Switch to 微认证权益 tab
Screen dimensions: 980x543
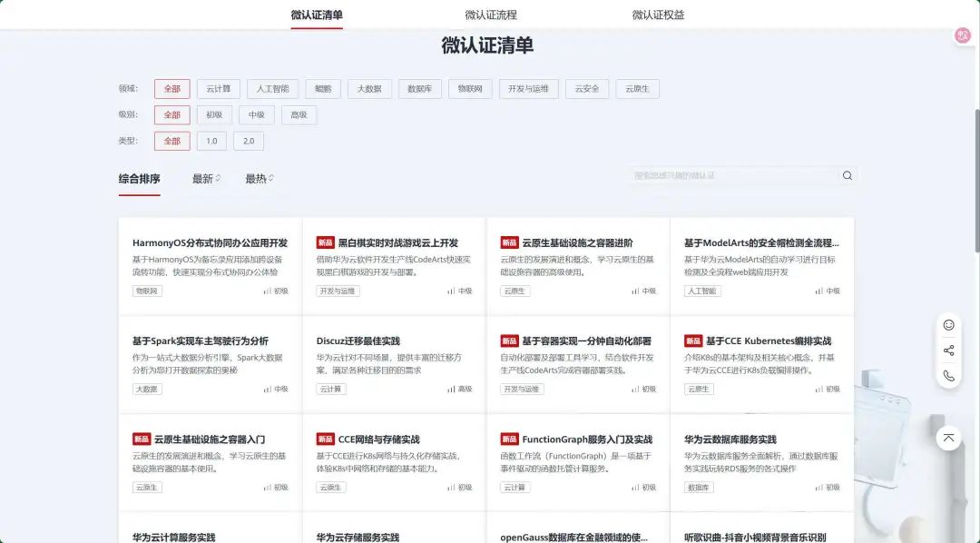(658, 15)
